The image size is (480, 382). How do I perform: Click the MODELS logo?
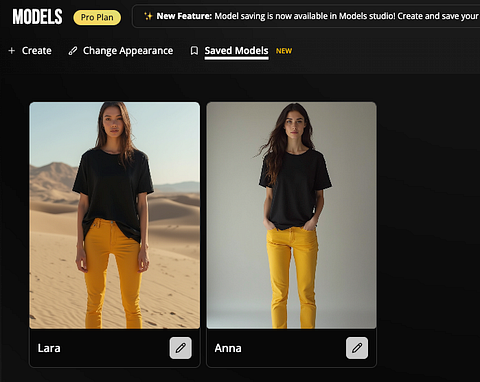(37, 17)
